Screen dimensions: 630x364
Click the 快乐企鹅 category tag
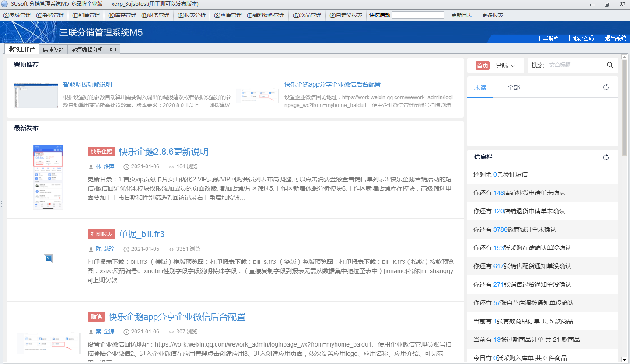(x=101, y=152)
